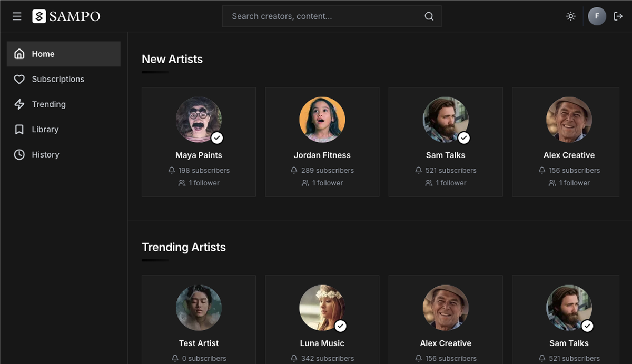
Task: Open the user profile avatar F
Action: [x=597, y=16]
